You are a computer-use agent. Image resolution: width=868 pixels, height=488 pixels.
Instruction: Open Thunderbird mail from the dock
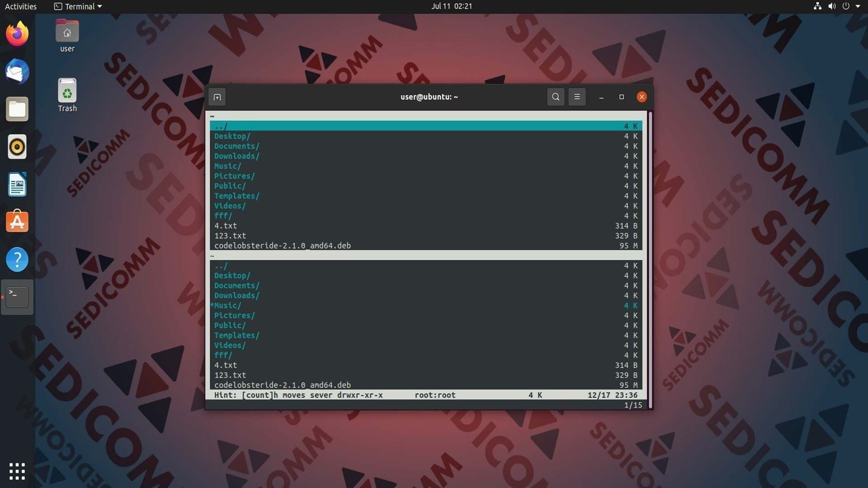[x=17, y=71]
